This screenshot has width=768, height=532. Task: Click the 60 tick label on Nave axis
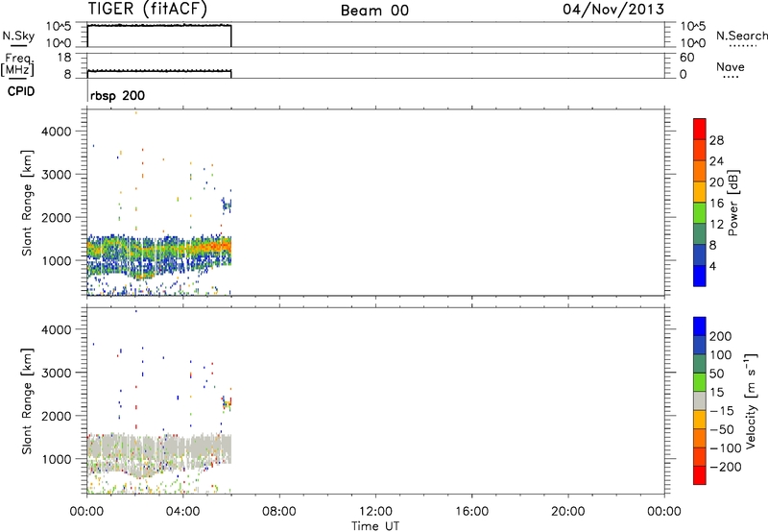[687, 58]
